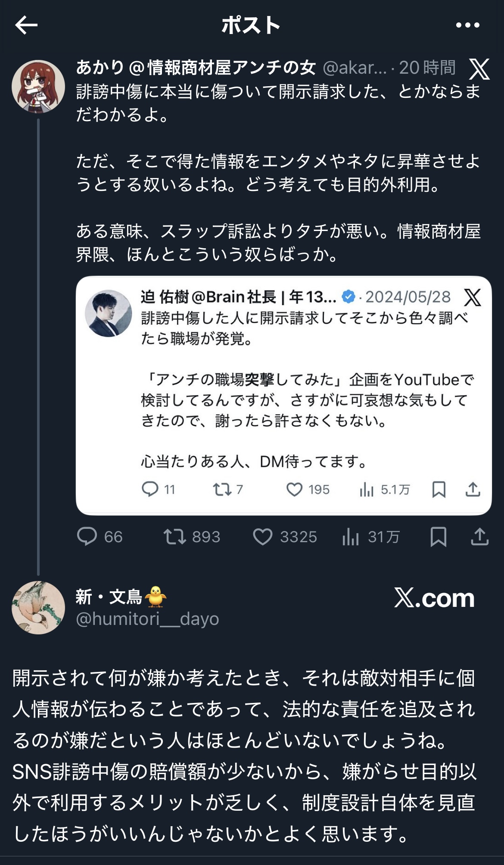Repost あかり's post with 893 reposts
This screenshot has height=865, width=504.
(175, 537)
